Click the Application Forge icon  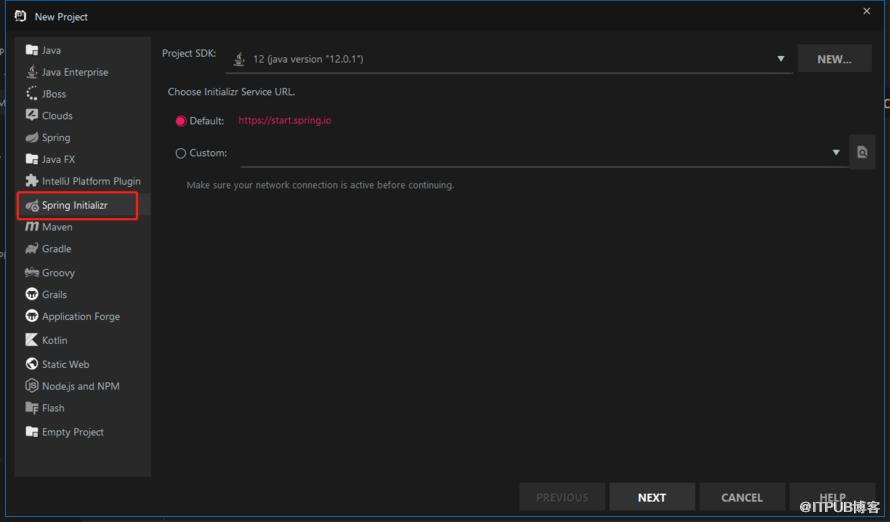coord(32,316)
